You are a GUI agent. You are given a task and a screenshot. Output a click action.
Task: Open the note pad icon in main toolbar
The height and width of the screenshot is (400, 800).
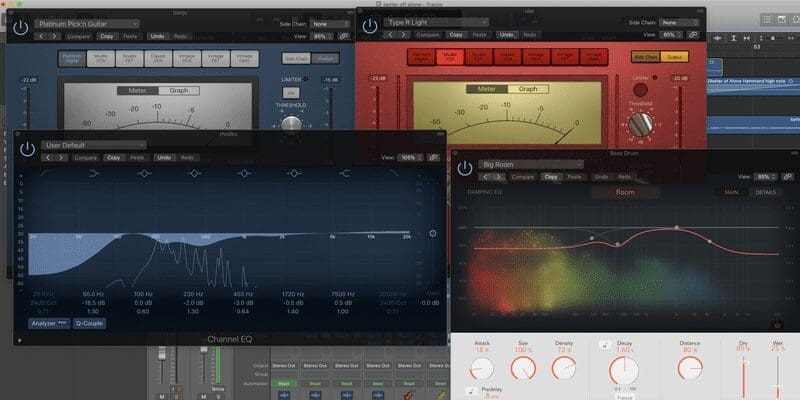click(x=782, y=19)
